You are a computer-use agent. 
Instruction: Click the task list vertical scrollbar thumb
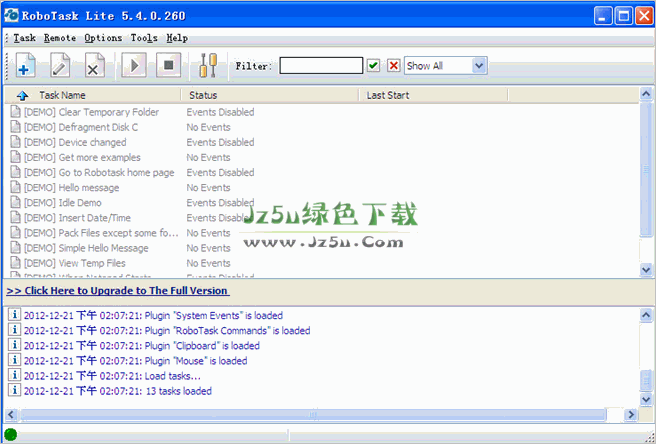646,169
